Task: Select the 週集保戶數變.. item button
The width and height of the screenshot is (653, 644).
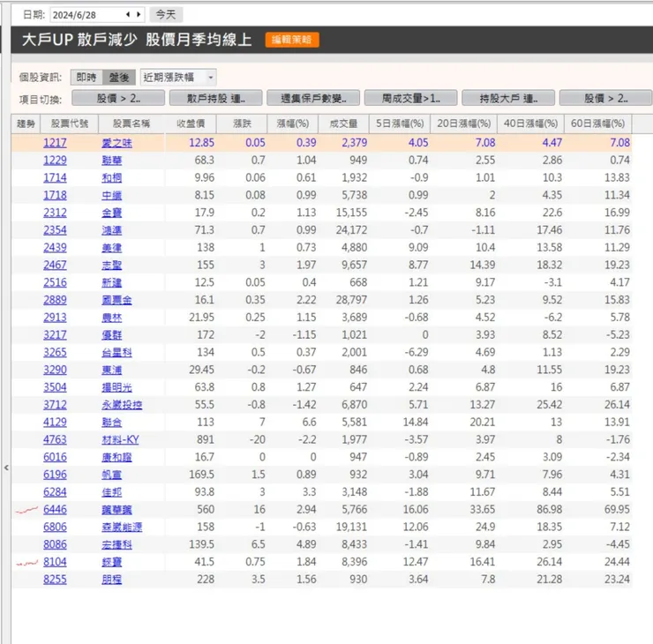Action: [313, 99]
